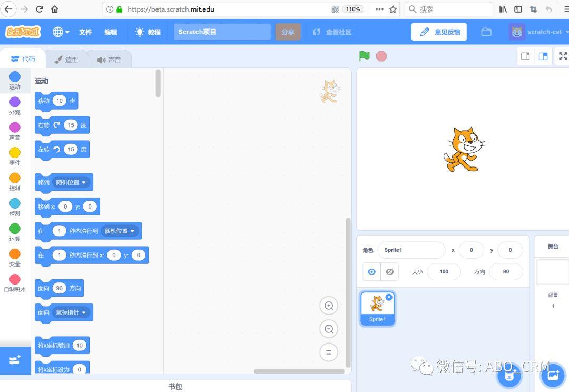Open the globe language menu

[61, 32]
